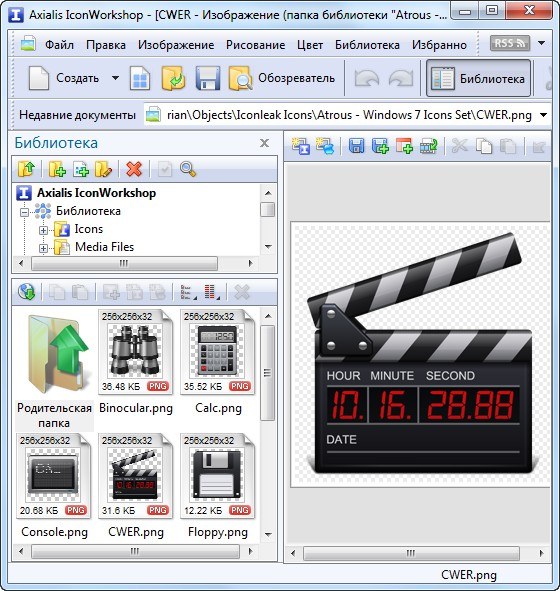Click the Redo arrow icon
The image size is (560, 591).
pos(401,78)
